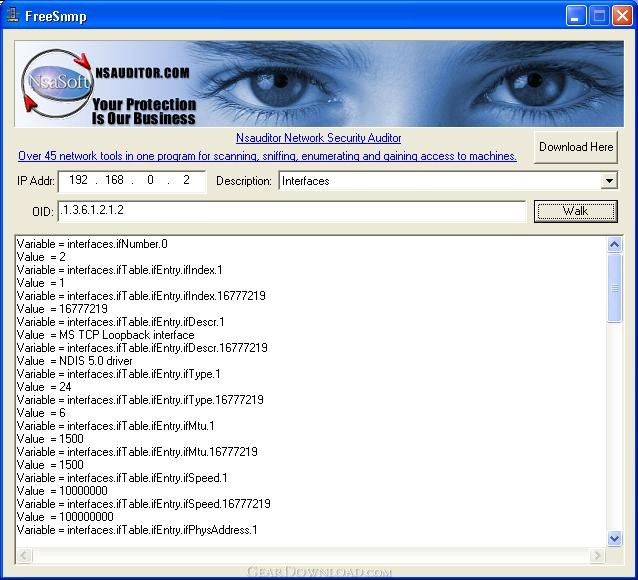638x580 pixels.
Task: Click the NsaSoft logo in the banner
Action: click(57, 83)
